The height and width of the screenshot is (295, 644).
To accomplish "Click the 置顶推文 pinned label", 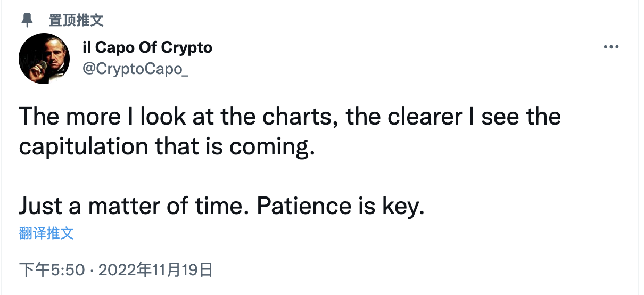I will tap(76, 20).
